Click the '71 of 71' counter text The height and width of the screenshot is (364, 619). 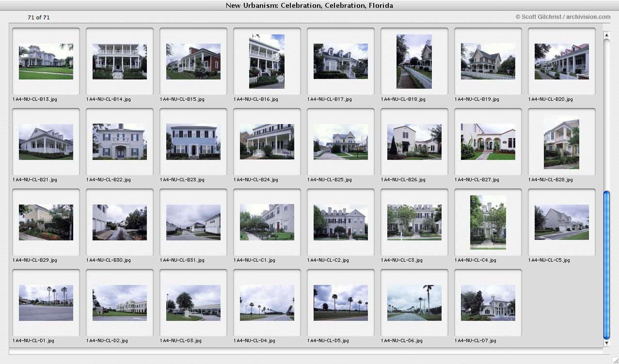pyautogui.click(x=39, y=17)
